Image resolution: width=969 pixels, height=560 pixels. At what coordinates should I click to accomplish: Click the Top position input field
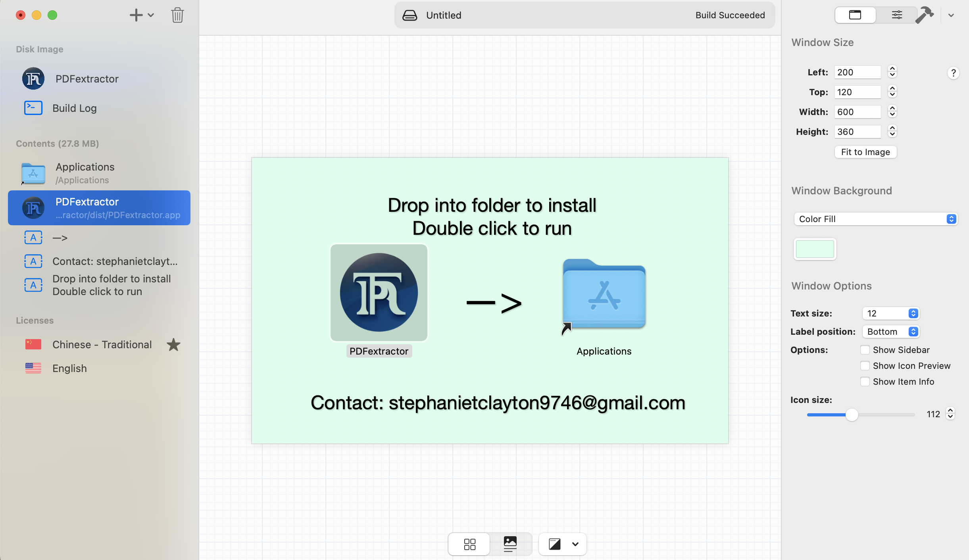click(x=857, y=92)
